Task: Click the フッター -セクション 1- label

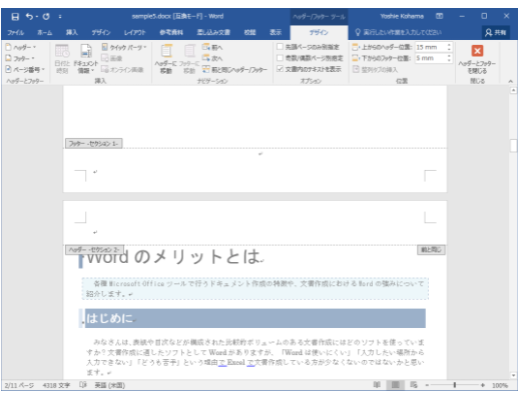Action: pyautogui.click(x=94, y=143)
